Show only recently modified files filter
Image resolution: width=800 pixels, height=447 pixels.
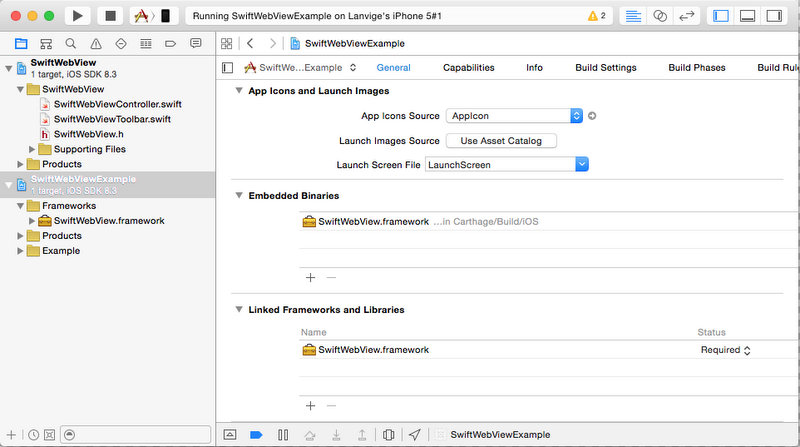pos(34,435)
